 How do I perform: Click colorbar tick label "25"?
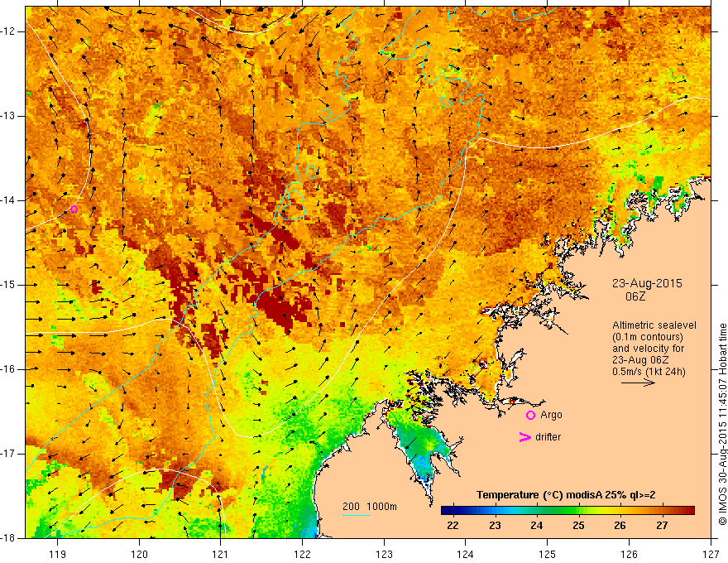[578, 526]
